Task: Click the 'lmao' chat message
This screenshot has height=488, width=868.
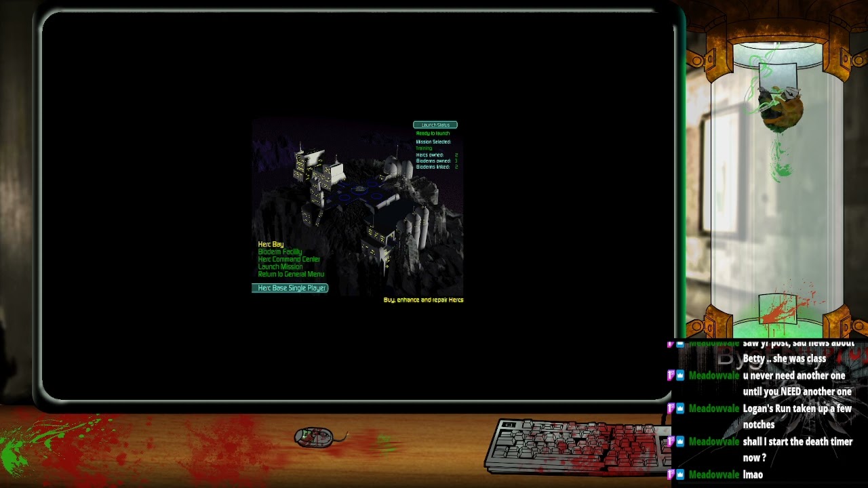Action: coord(753,474)
